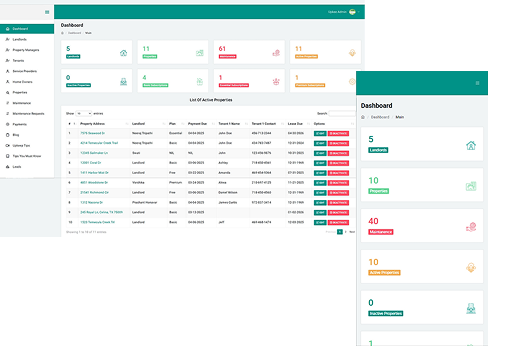Click the home icon in the desktop breadcrumb
The height and width of the screenshot is (360, 509).
click(x=62, y=33)
